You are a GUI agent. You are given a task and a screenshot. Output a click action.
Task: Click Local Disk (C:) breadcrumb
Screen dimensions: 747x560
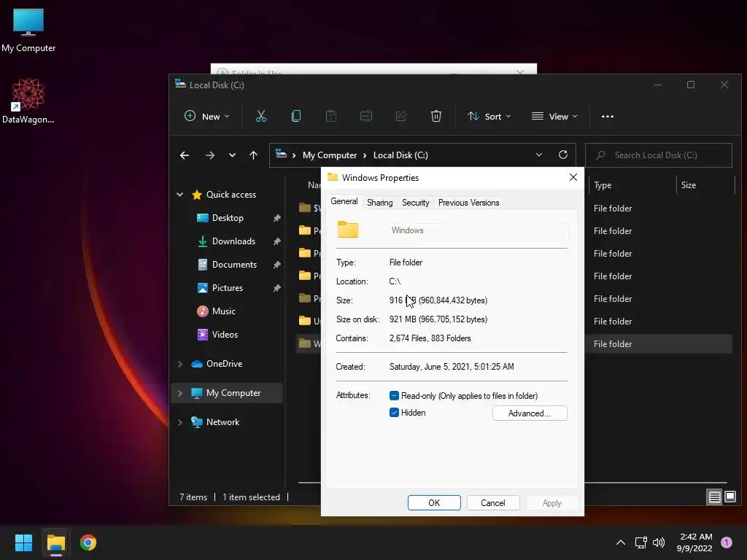(x=400, y=155)
